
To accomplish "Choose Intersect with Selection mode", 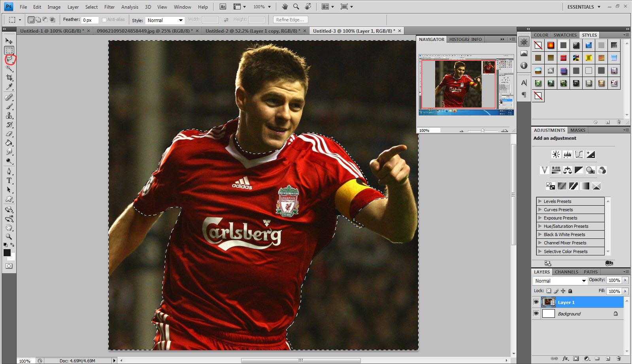I will [52, 20].
